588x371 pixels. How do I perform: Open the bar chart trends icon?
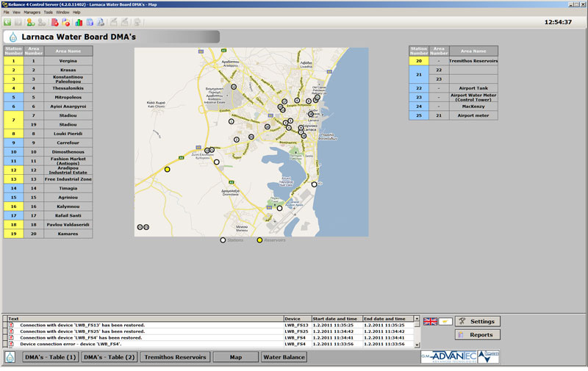click(x=79, y=22)
